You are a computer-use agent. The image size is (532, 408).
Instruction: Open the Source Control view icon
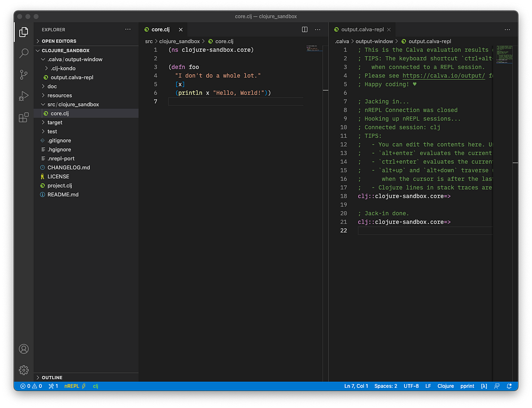point(24,74)
